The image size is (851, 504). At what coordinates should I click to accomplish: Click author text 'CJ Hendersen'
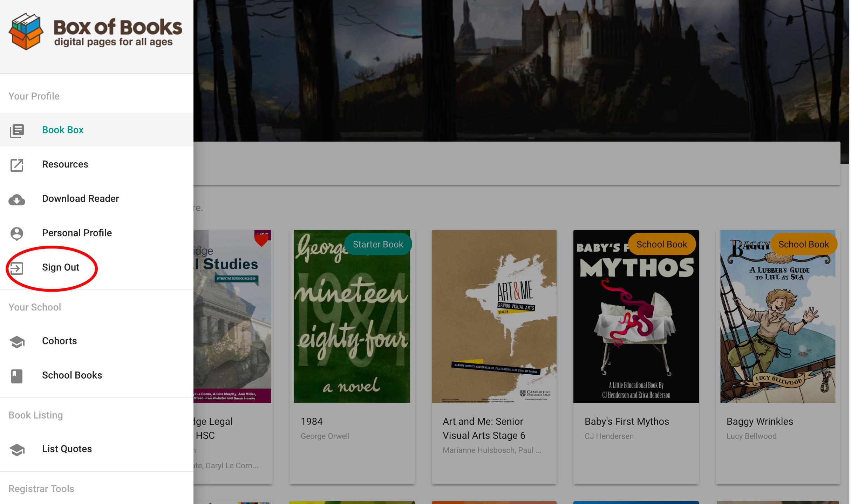(609, 436)
